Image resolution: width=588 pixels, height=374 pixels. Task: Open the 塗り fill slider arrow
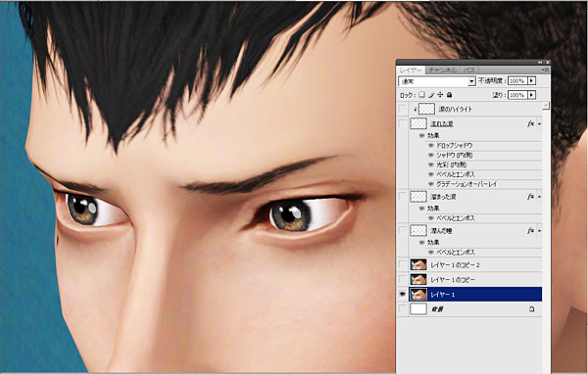[532, 95]
